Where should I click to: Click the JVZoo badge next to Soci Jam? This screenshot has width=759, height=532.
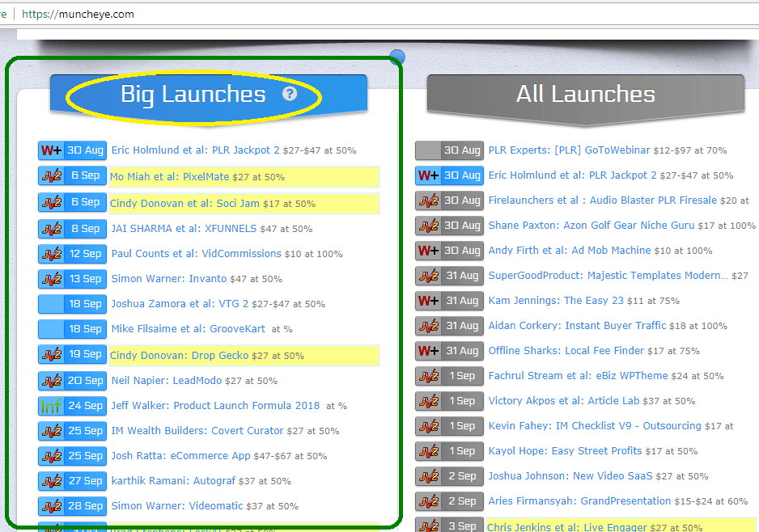[x=51, y=202]
